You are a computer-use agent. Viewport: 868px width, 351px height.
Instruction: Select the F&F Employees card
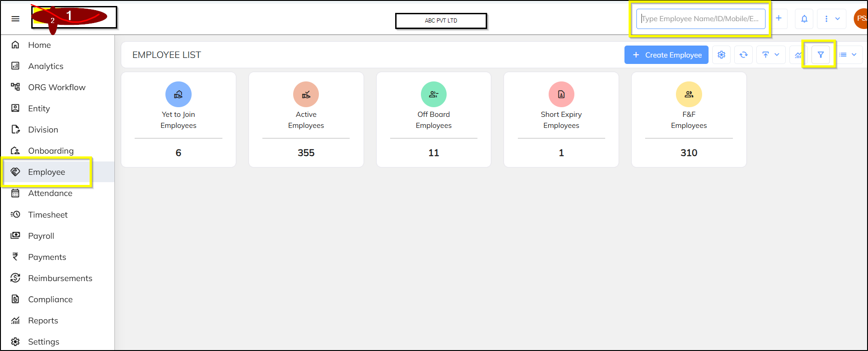(x=689, y=120)
